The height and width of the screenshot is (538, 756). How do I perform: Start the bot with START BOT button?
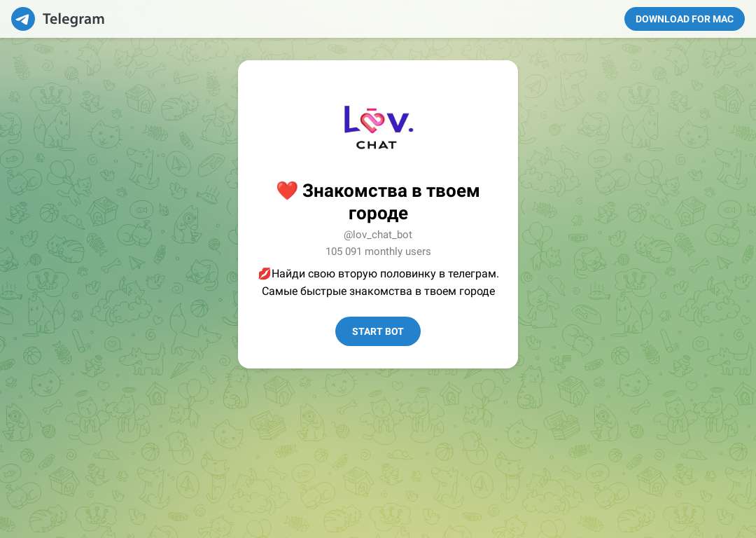coord(378,331)
